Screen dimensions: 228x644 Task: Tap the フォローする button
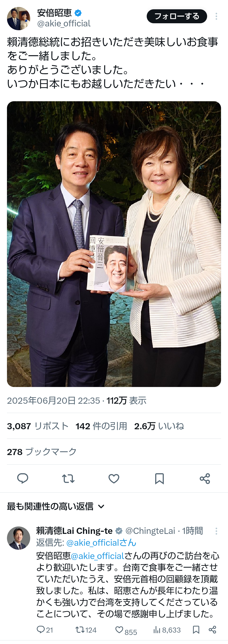pyautogui.click(x=177, y=16)
